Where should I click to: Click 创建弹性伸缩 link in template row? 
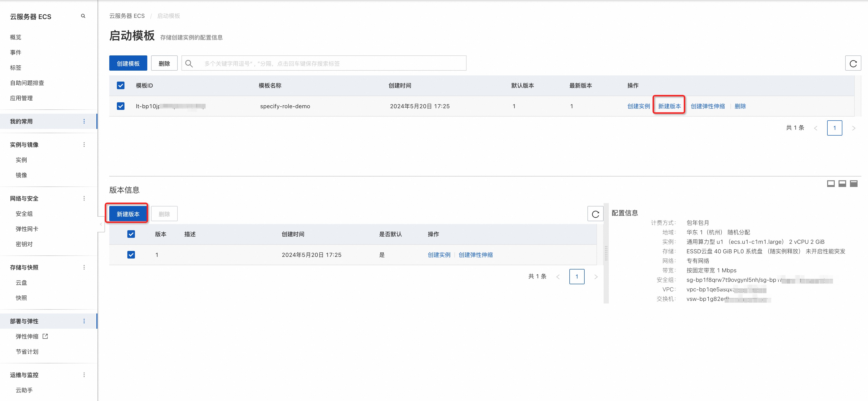707,106
